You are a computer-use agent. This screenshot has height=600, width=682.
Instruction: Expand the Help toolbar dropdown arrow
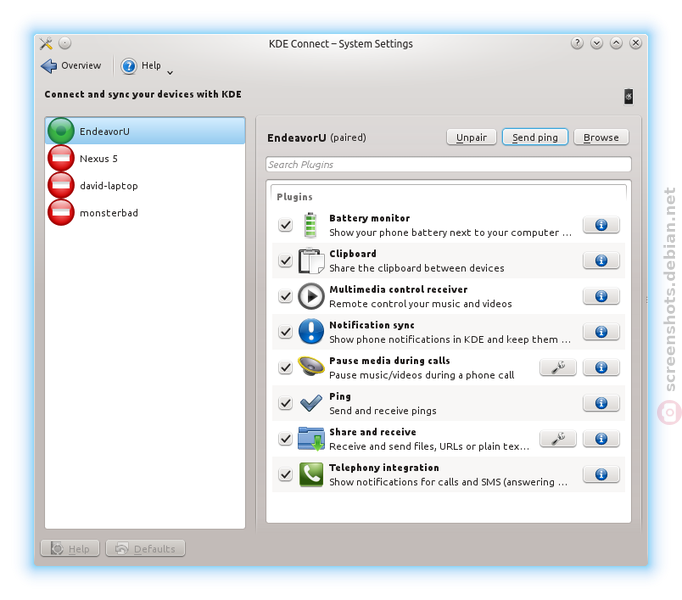click(x=170, y=73)
